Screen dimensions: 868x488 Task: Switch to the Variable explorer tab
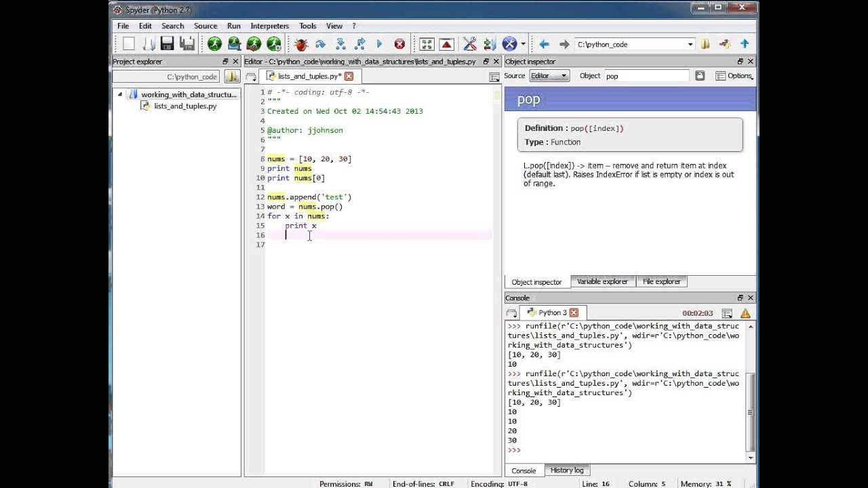tap(602, 281)
